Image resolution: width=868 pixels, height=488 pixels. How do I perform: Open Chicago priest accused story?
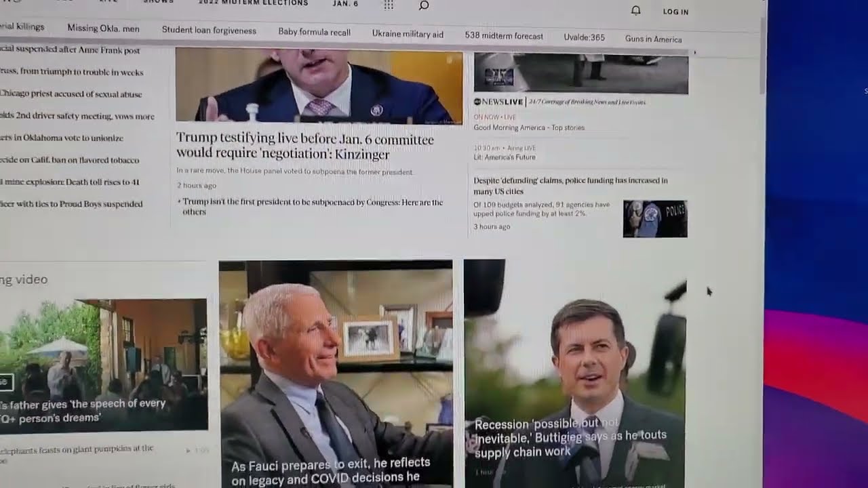(x=71, y=94)
